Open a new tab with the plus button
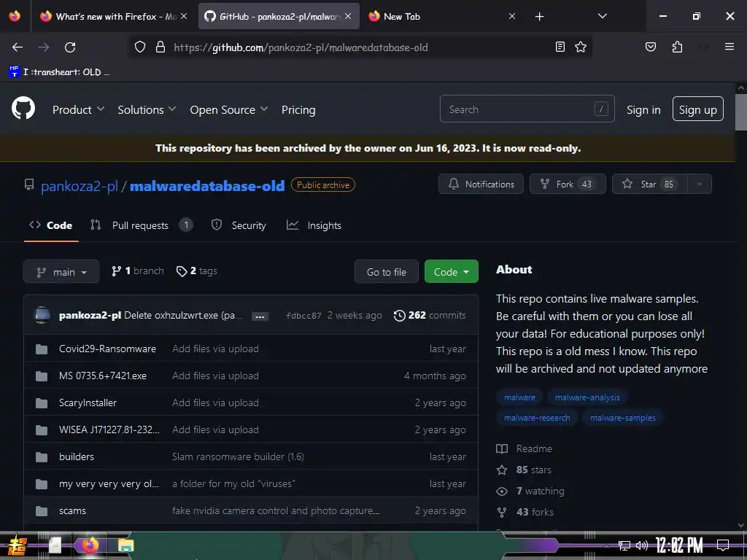This screenshot has height=560, width=747. click(539, 17)
